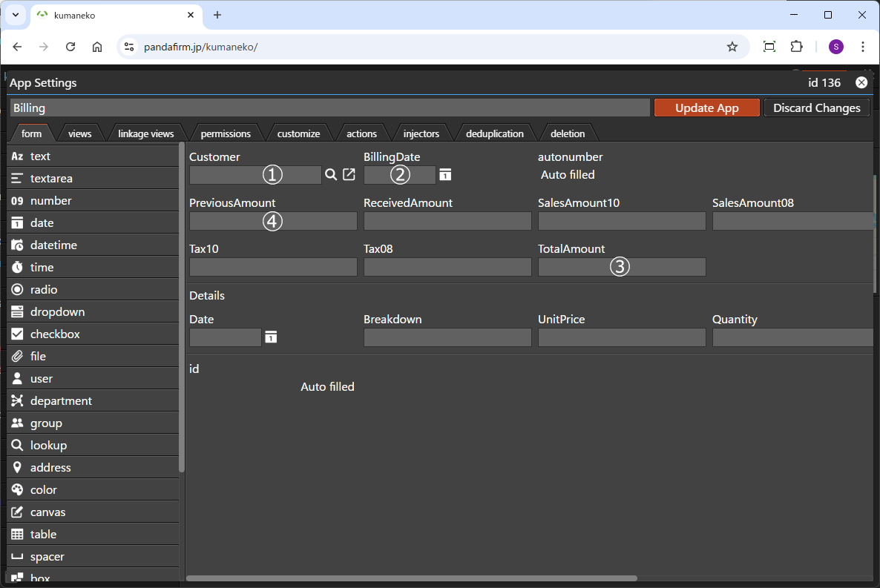Open Customer record via external link icon
This screenshot has width=880, height=588.
(x=349, y=174)
